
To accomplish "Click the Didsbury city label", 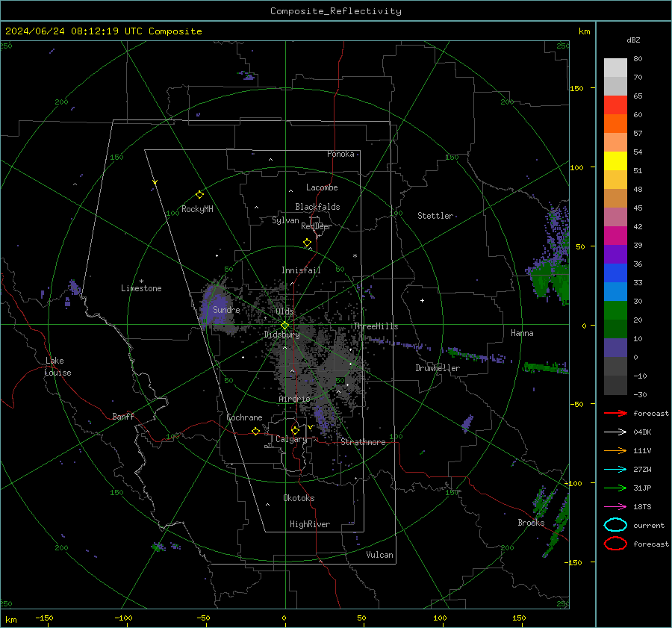I will [x=281, y=335].
